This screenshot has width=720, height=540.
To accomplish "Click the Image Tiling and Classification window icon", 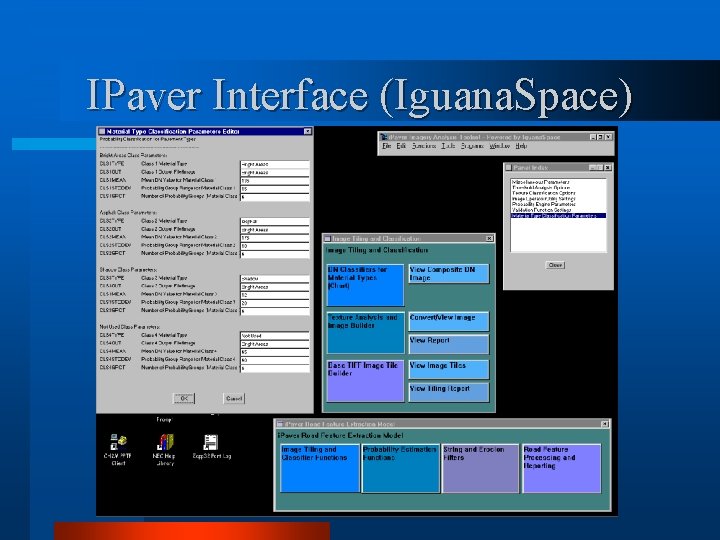I will 327,238.
